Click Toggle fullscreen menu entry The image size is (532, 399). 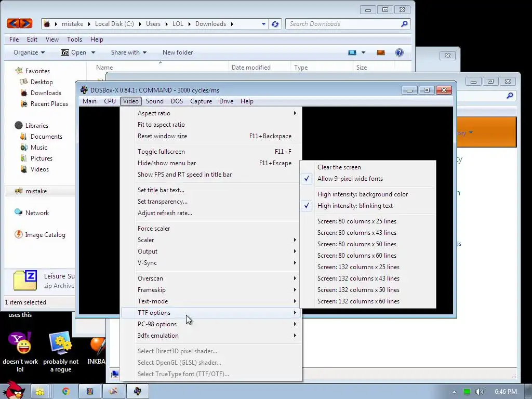point(211,152)
